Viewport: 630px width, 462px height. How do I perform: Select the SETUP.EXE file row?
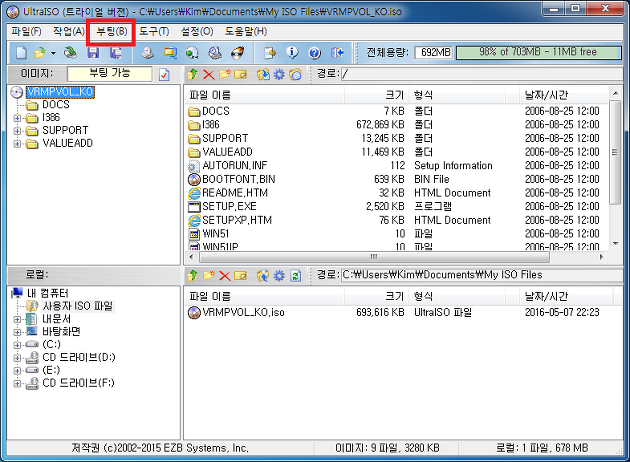(x=397, y=206)
